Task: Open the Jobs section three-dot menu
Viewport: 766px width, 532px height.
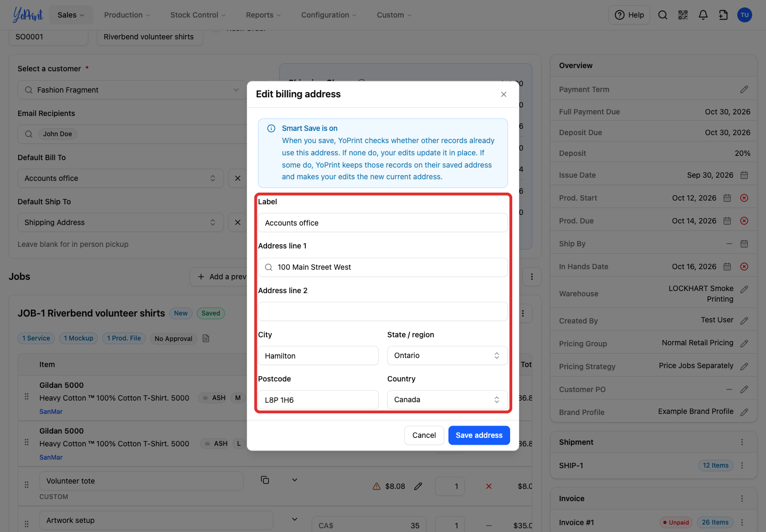Action: point(532,277)
